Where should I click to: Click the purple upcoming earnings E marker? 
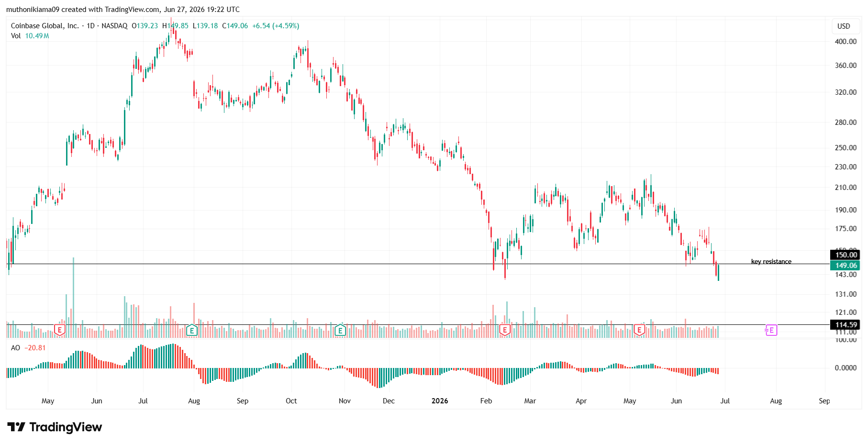point(771,330)
